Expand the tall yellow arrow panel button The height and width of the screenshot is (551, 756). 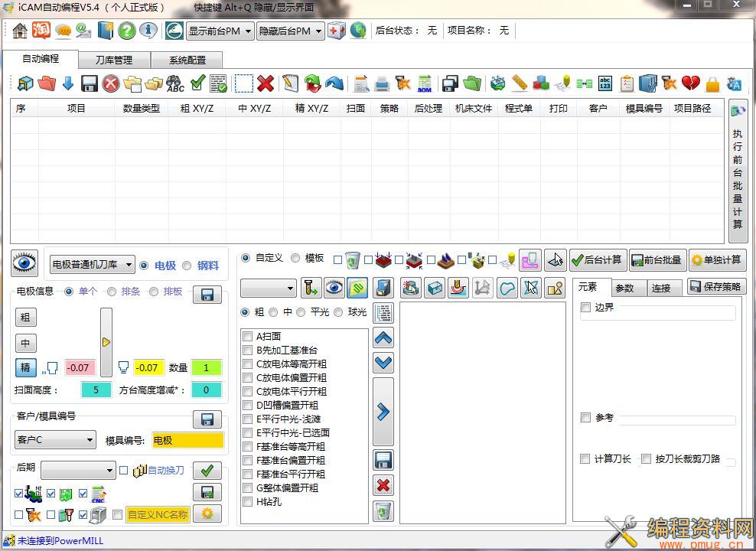[106, 342]
